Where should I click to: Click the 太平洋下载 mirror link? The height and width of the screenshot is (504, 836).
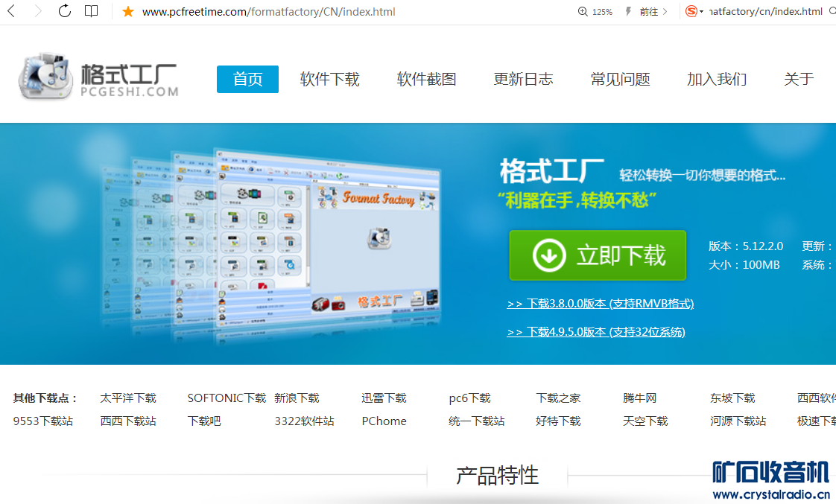[128, 398]
